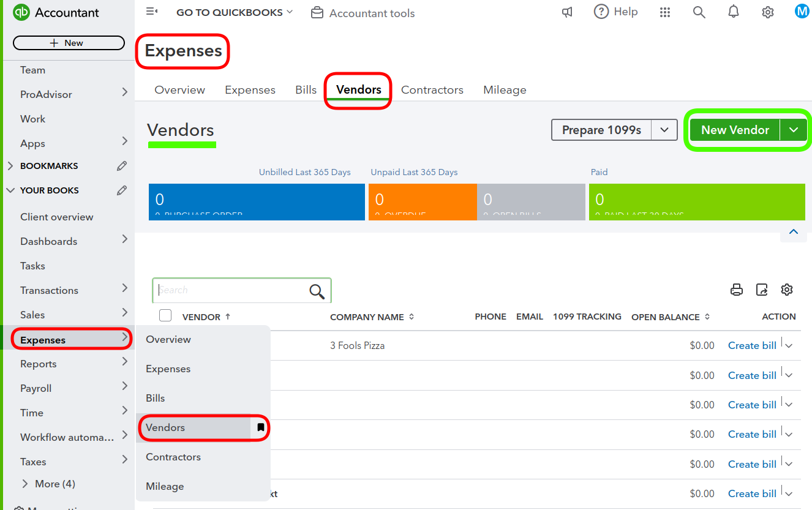
Task: Click the New Vendor button
Action: pos(735,130)
